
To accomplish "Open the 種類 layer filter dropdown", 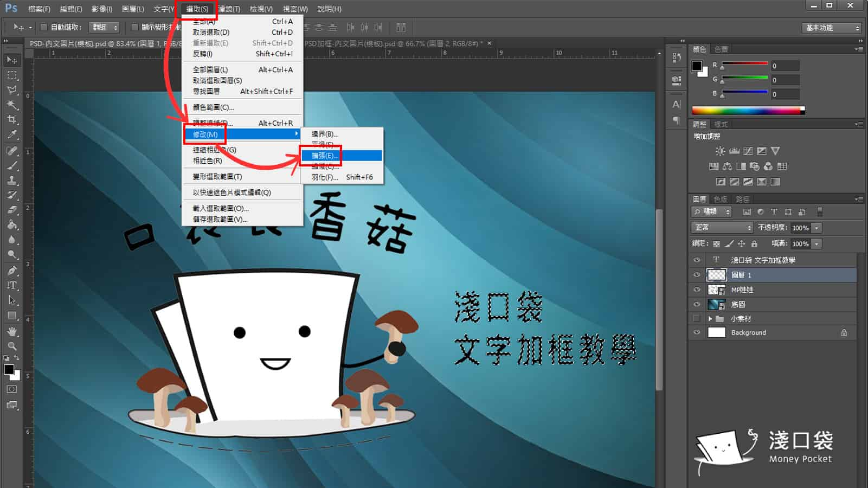I will (x=712, y=211).
